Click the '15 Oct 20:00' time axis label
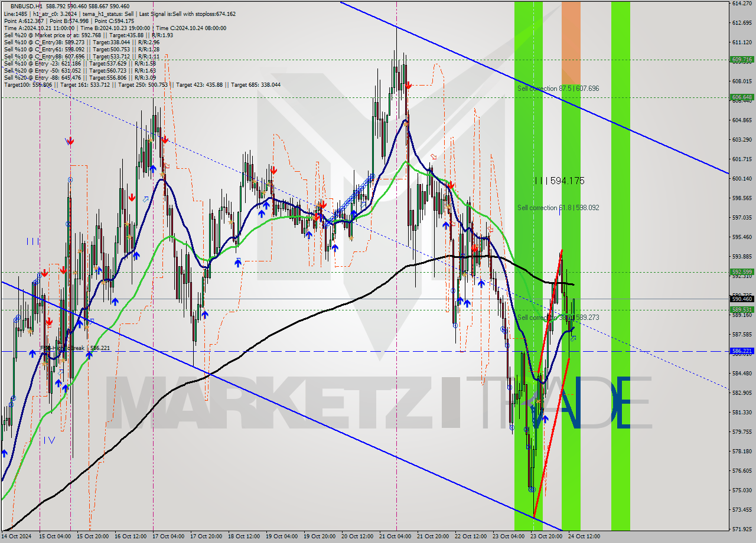756x543 pixels. tap(92, 537)
